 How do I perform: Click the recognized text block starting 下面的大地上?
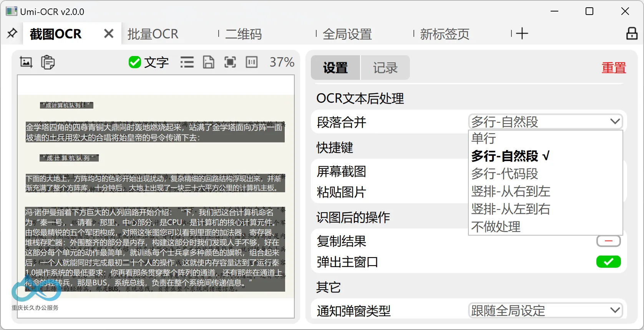155,183
